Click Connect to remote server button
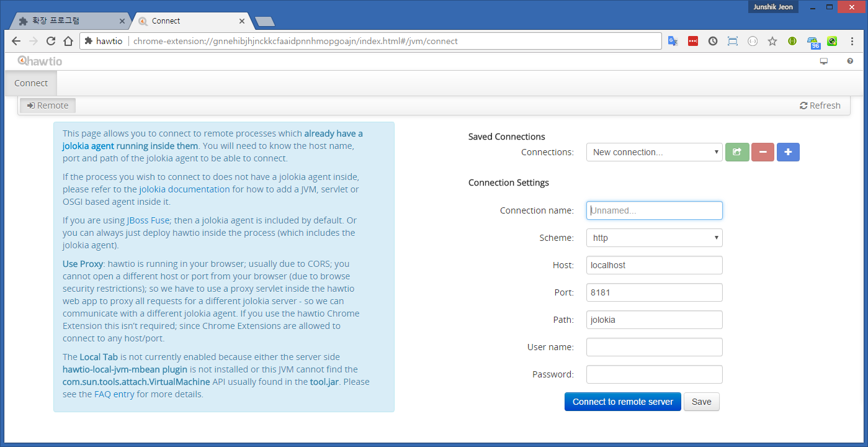This screenshot has width=868, height=447. click(622, 402)
